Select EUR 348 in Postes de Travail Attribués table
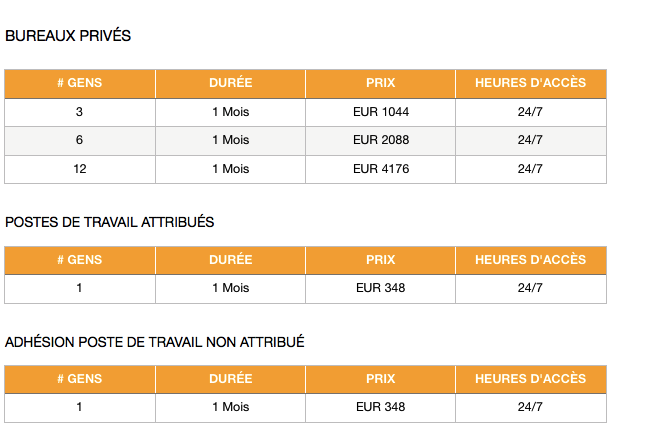Screen dimensions: 667x425 380,288
